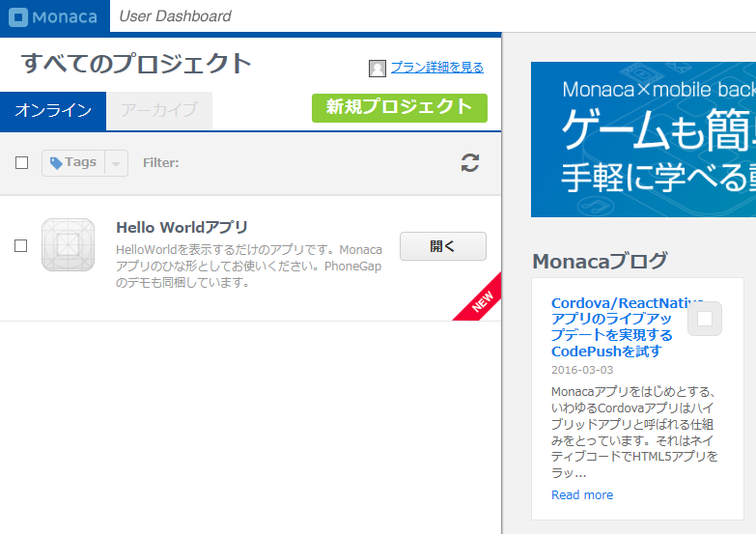Viewport: 756px width, 534px height.
Task: Create a 新規プロジェクト
Action: pos(399,107)
